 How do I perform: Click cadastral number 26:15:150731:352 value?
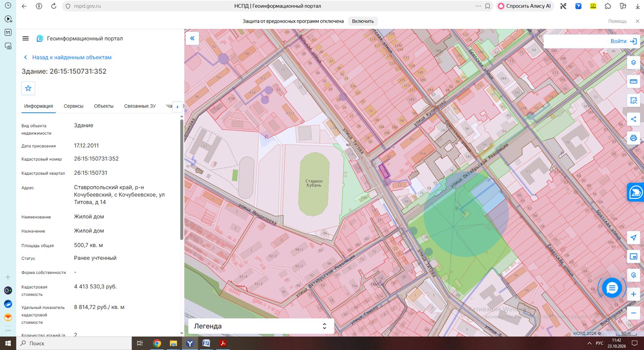click(x=96, y=159)
